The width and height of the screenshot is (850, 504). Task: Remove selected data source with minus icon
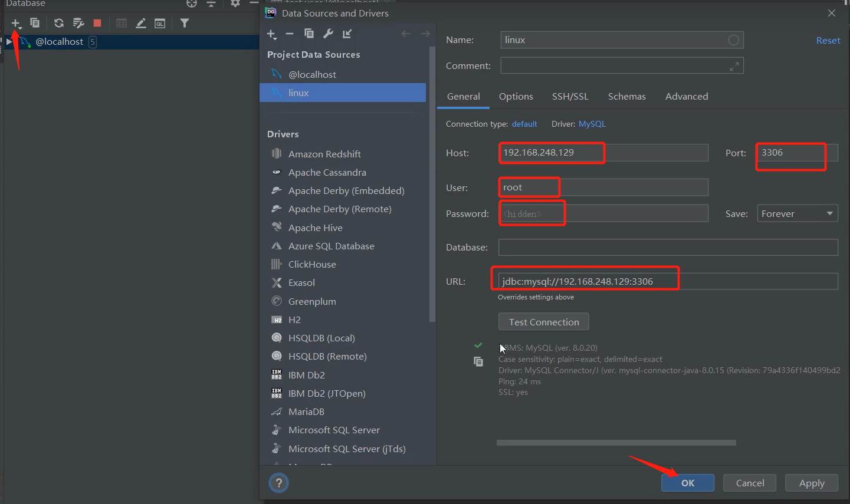pos(290,34)
